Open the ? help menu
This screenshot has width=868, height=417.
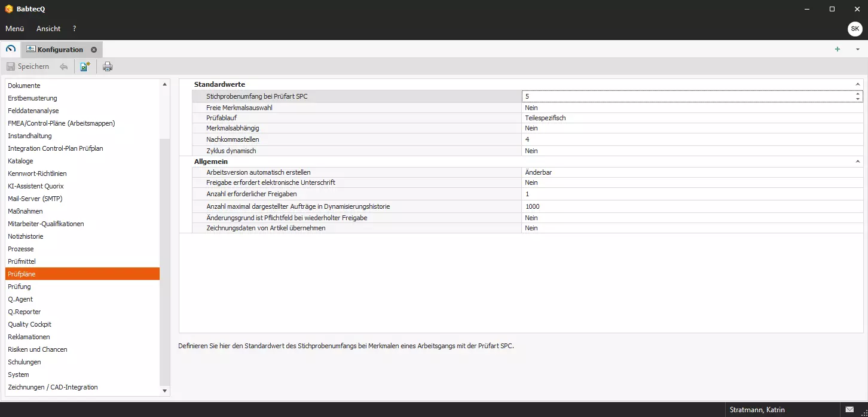coord(74,29)
